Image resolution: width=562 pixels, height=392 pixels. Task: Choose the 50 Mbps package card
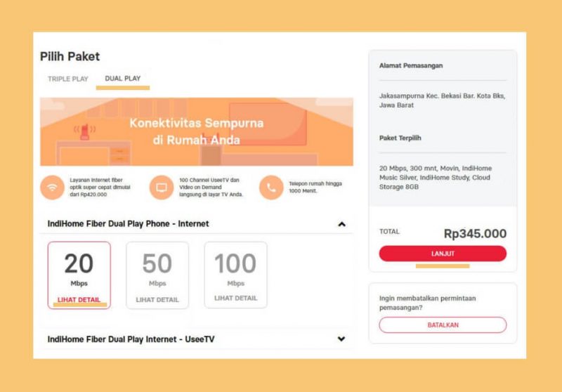coord(157,275)
